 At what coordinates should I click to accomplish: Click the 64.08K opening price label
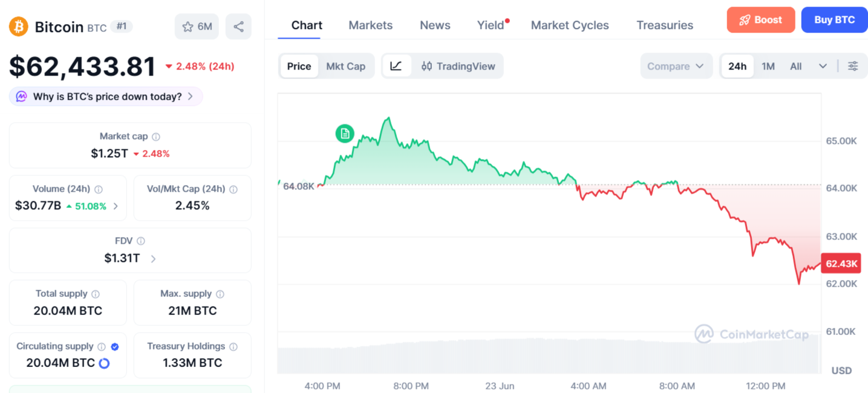click(x=298, y=186)
